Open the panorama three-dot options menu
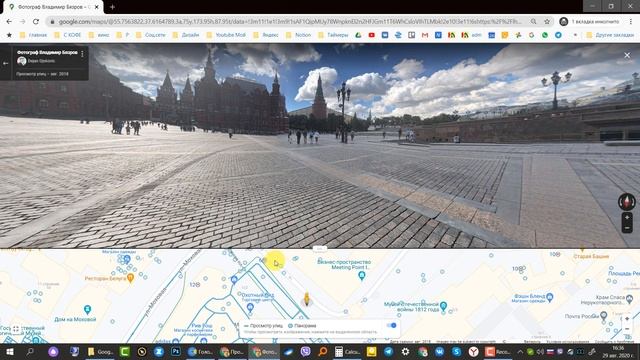Viewport: 640px width, 360px height. click(82, 53)
